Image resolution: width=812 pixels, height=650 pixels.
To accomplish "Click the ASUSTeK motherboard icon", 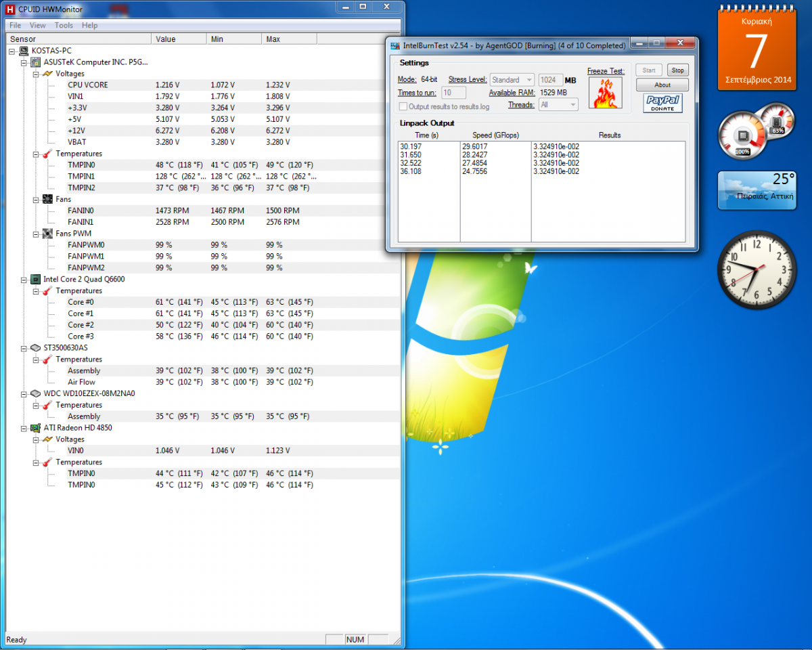I will click(x=35, y=62).
